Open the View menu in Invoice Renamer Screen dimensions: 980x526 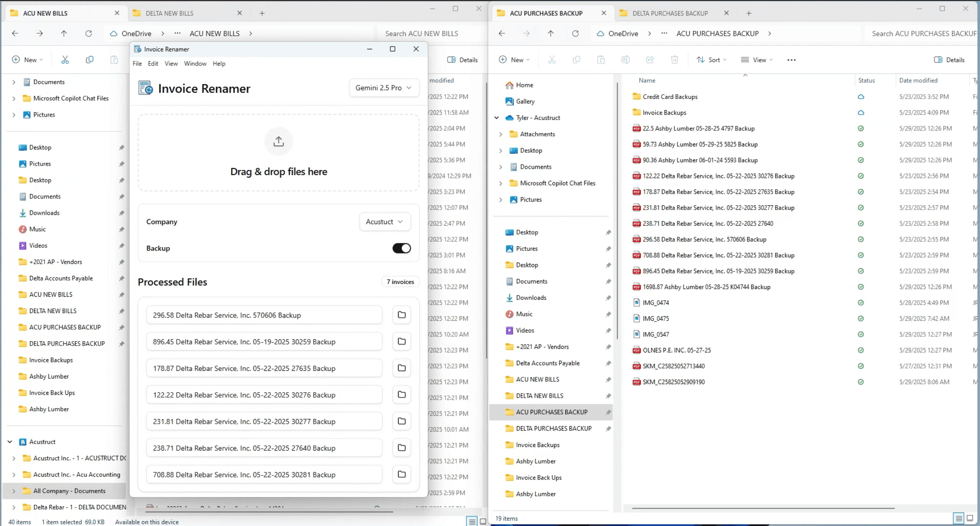(x=171, y=63)
